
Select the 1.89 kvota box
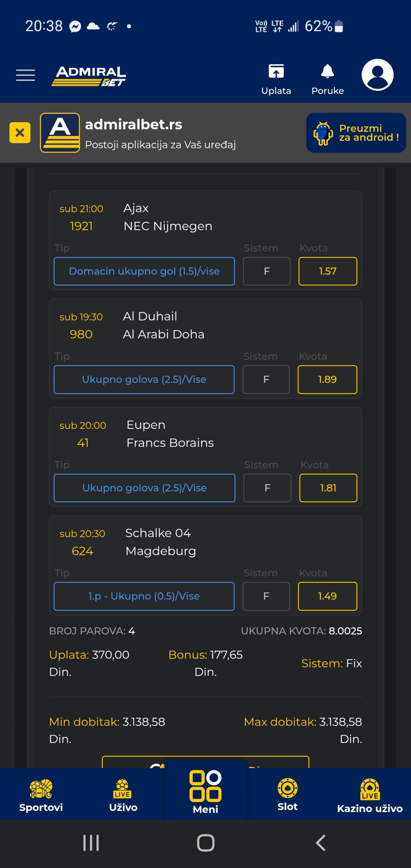(x=327, y=380)
